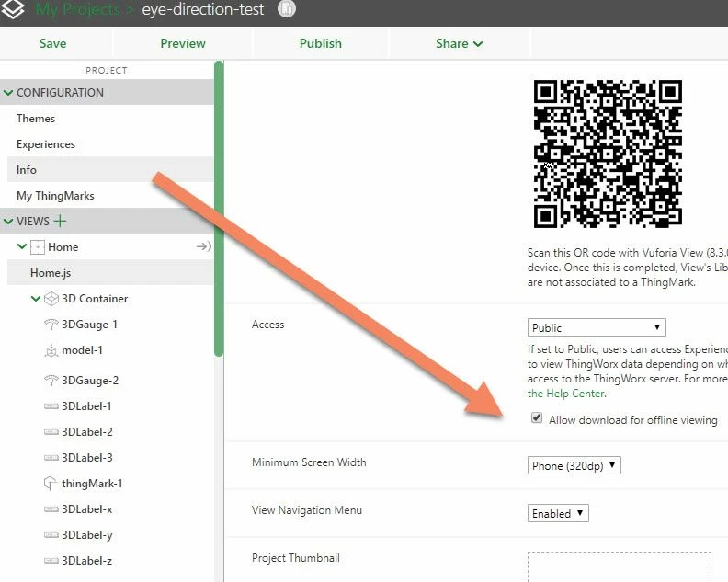Open the Minimum Screen Width dropdown

pos(574,465)
